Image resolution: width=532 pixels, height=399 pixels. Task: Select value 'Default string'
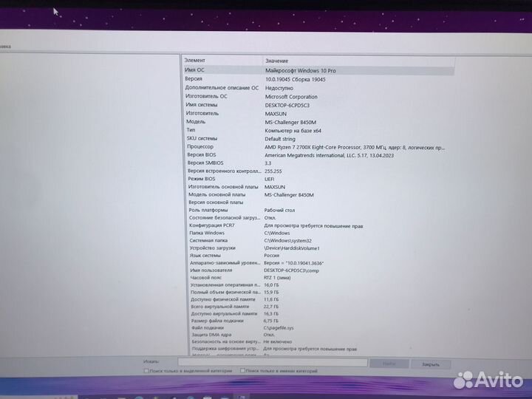coord(280,139)
